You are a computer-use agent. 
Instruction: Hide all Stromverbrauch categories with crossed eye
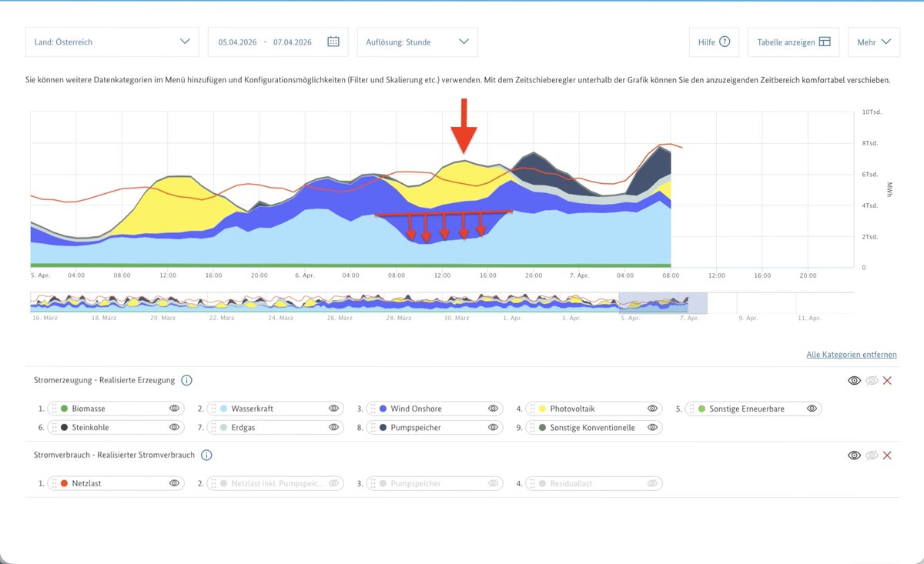click(872, 455)
